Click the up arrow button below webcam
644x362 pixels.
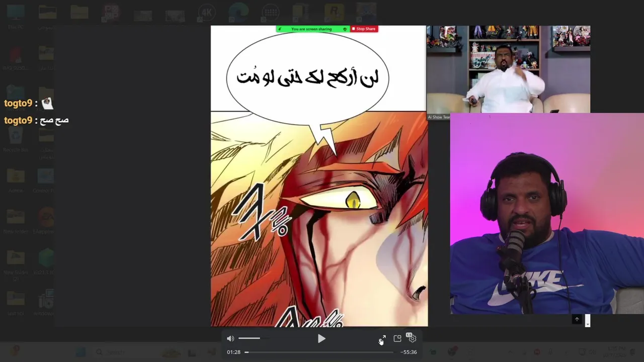(577, 319)
